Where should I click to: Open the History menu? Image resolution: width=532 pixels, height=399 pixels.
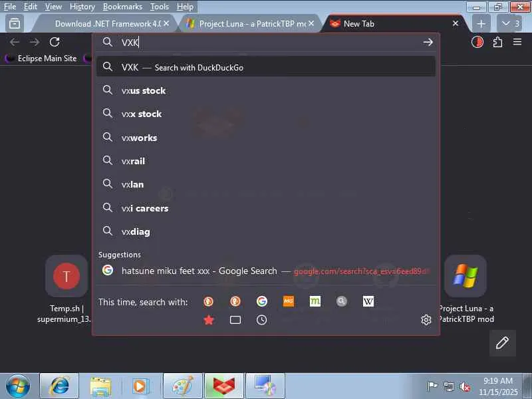pos(82,7)
